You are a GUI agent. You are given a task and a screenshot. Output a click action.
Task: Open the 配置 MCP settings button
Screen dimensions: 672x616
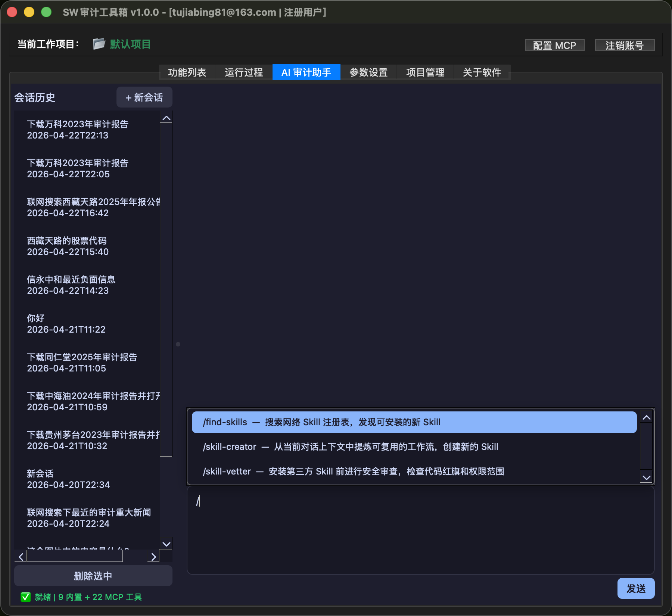pos(554,46)
